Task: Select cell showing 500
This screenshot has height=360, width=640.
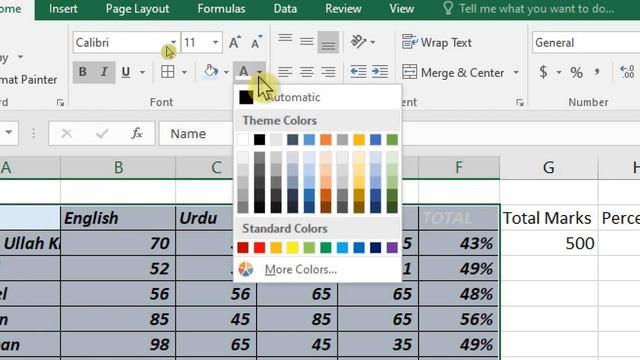Action: [549, 243]
